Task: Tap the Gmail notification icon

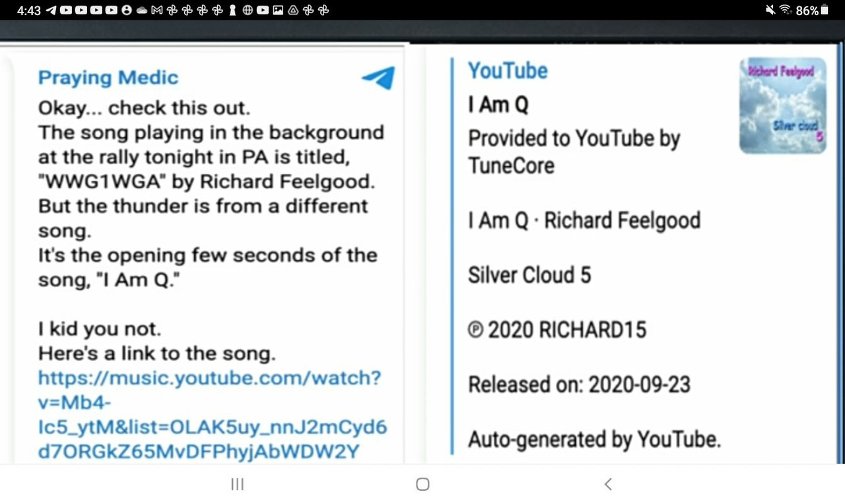Action: pyautogui.click(x=157, y=11)
